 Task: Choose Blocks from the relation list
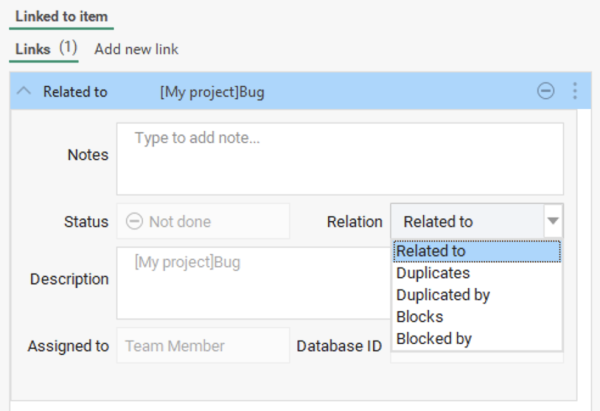coord(420,317)
